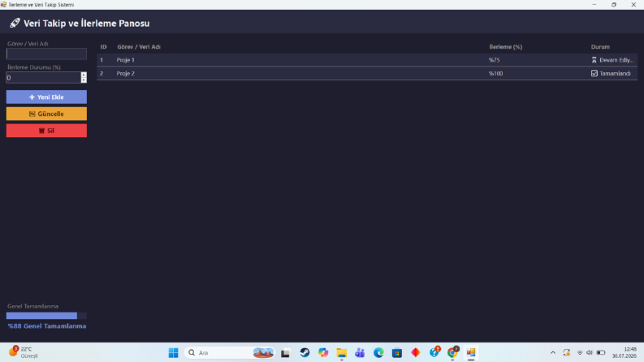Click the Yeni Ekle button

coord(46,97)
